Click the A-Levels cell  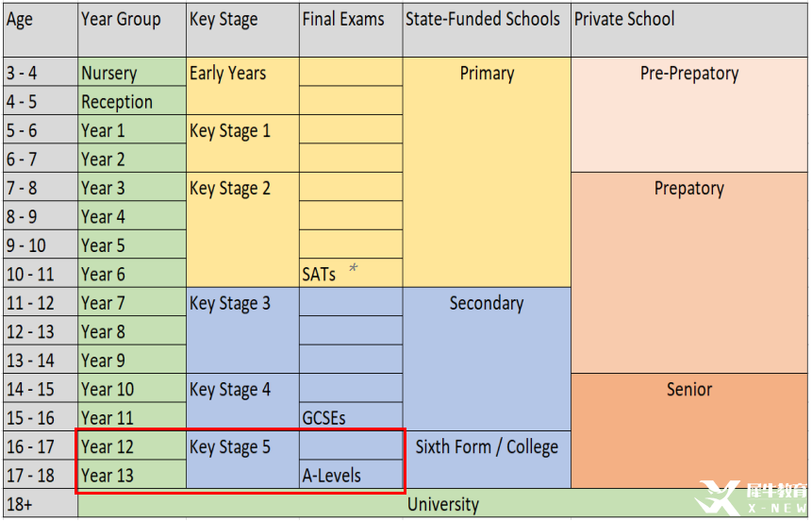pos(332,476)
